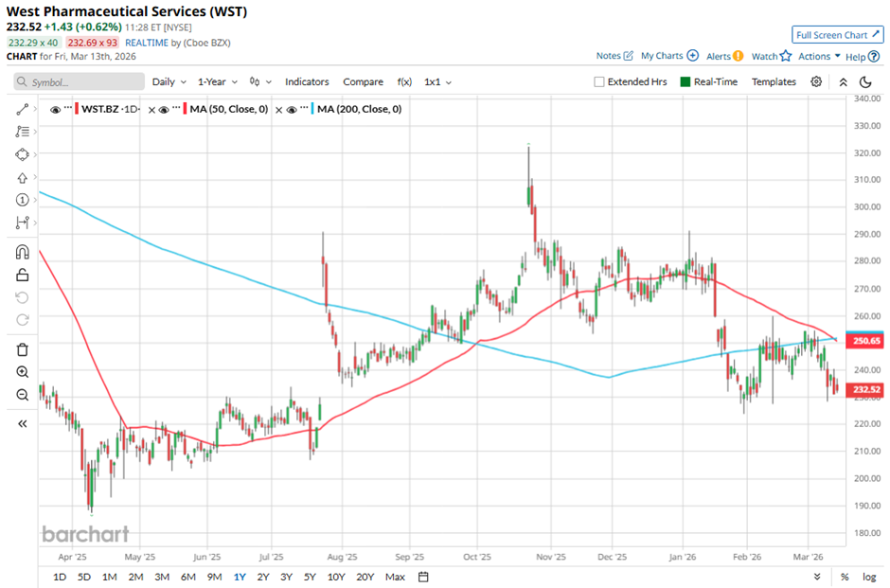Viewport: 890px width, 588px height.
Task: Open Alerts link
Action: click(725, 56)
